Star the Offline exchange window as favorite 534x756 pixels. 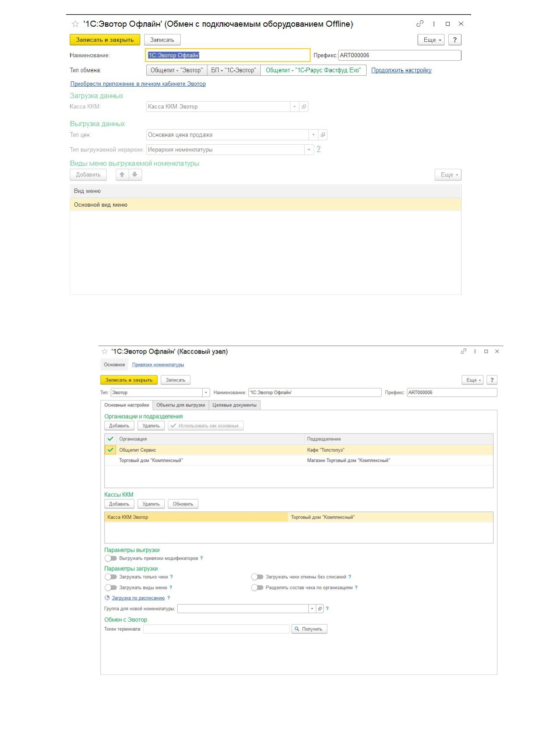point(75,24)
